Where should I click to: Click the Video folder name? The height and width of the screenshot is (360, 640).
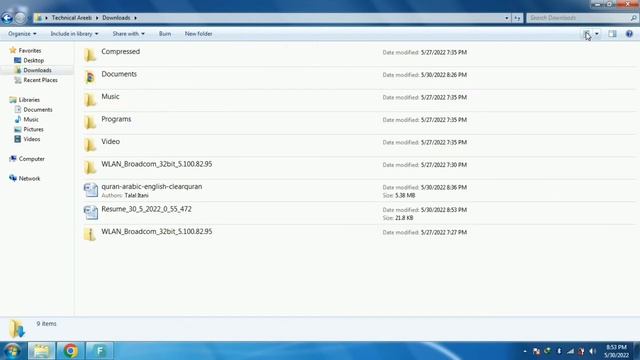click(111, 142)
